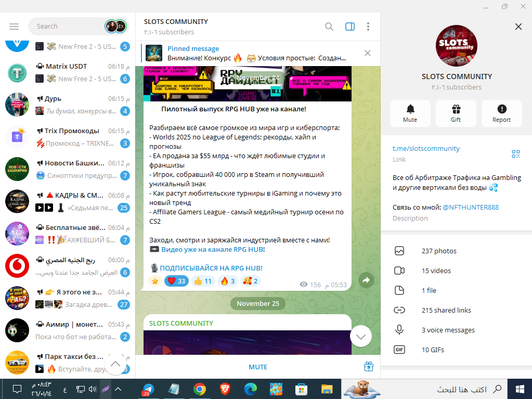Open the t.me/slotscommunity link
This screenshot has height=399, width=532.
point(426,149)
